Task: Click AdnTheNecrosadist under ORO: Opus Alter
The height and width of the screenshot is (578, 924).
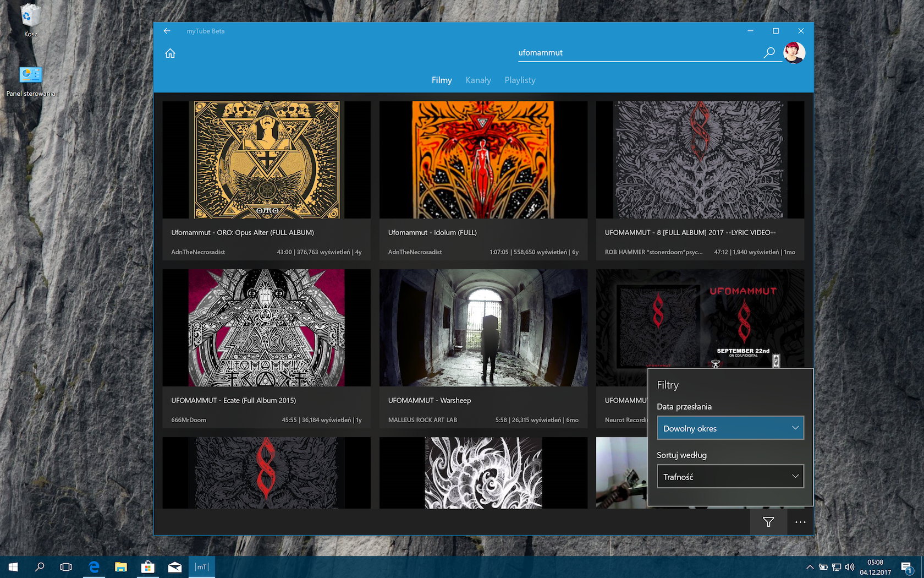Action: click(198, 252)
